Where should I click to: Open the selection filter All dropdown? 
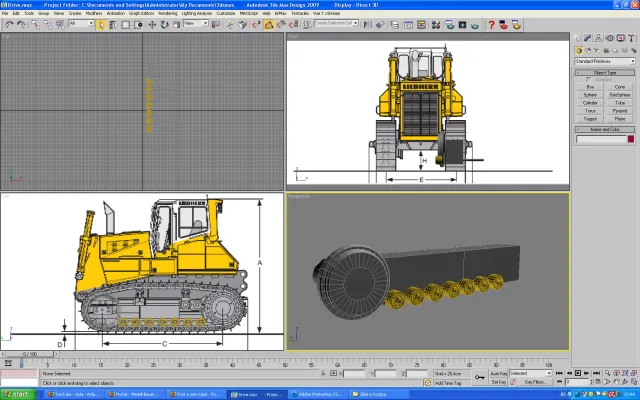pos(81,23)
